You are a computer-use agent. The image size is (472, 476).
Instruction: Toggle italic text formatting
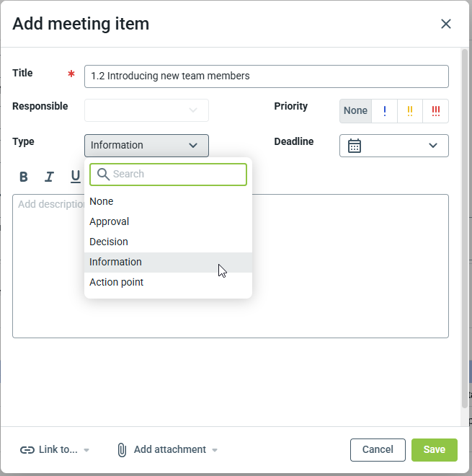tap(49, 177)
